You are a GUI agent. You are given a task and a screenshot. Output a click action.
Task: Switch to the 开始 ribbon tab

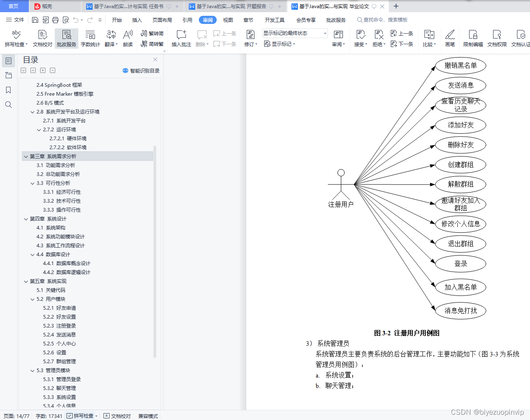point(117,20)
